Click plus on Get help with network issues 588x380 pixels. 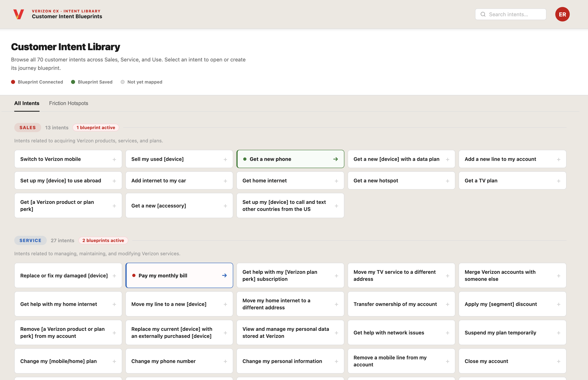pyautogui.click(x=448, y=333)
